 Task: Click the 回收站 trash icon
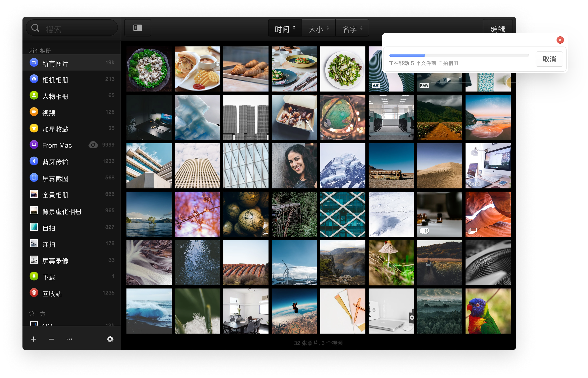34,293
